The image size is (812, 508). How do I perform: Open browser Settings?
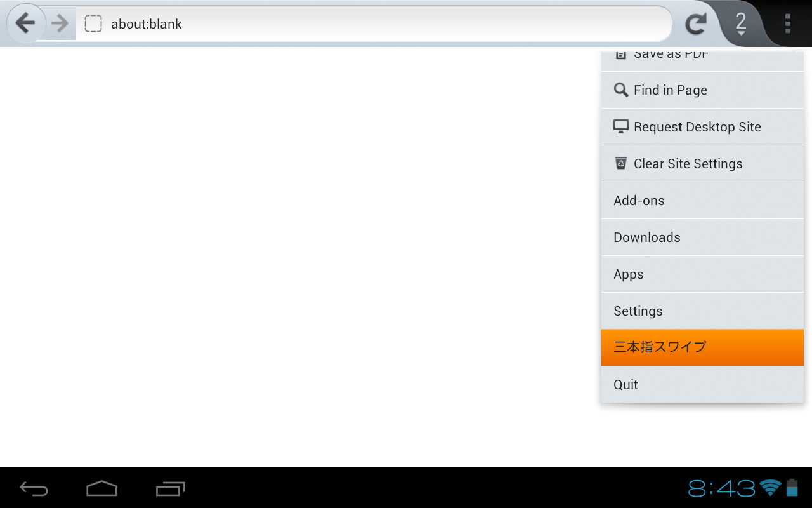702,311
